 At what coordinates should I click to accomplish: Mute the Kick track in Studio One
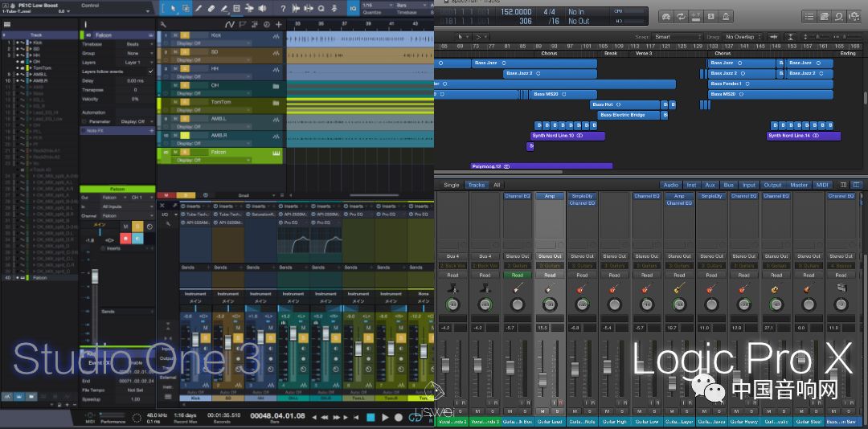[x=175, y=35]
